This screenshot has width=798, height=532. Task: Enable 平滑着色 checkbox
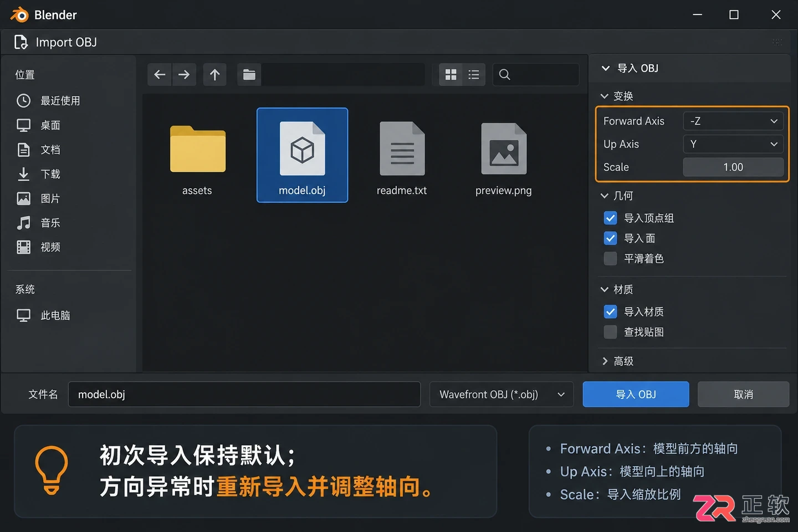tap(610, 258)
